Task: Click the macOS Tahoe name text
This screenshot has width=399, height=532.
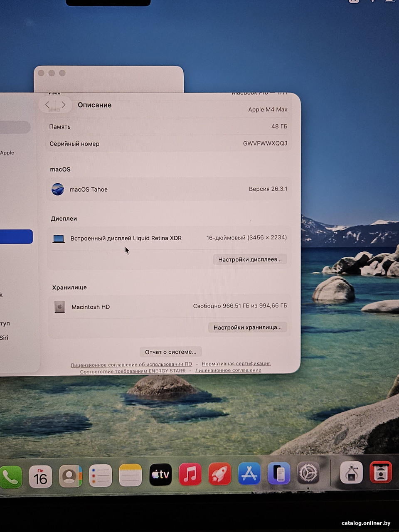Action: pyautogui.click(x=89, y=190)
